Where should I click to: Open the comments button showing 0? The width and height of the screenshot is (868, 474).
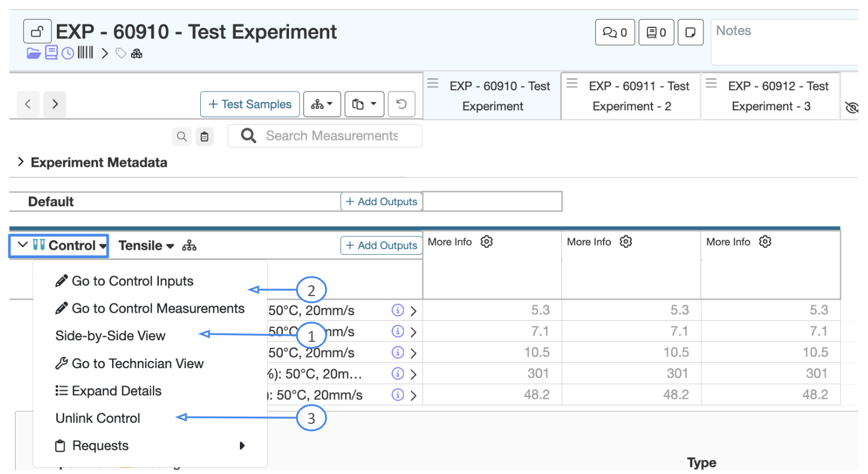(x=615, y=32)
